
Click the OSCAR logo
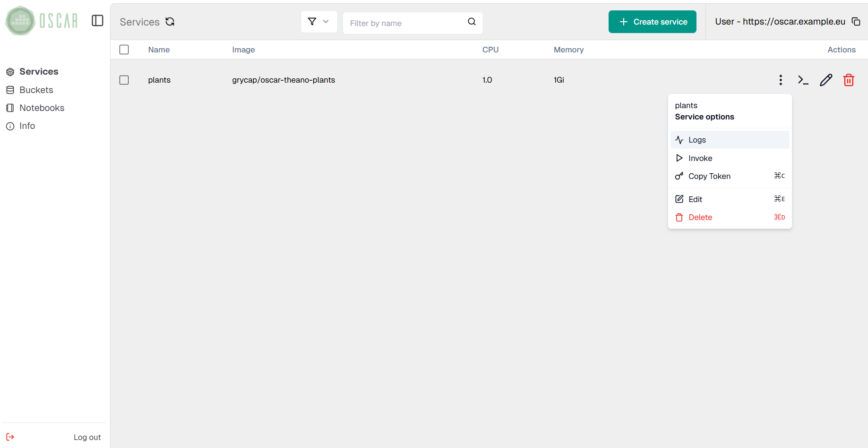(42, 21)
